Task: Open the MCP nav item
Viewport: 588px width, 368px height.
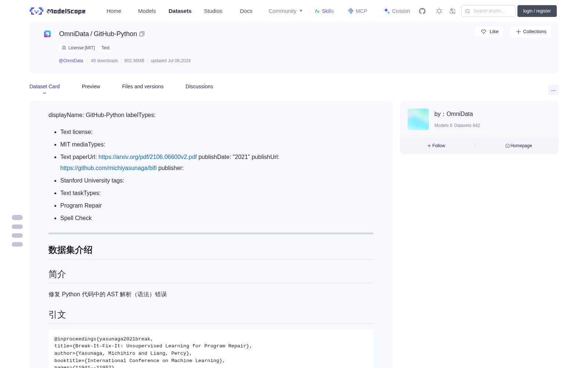Action: point(358,11)
